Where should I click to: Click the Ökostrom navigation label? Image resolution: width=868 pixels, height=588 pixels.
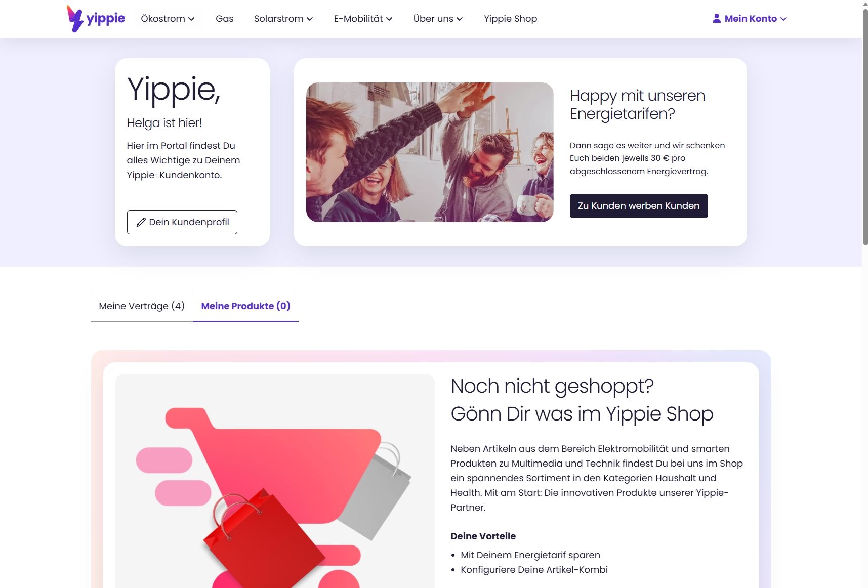click(163, 19)
